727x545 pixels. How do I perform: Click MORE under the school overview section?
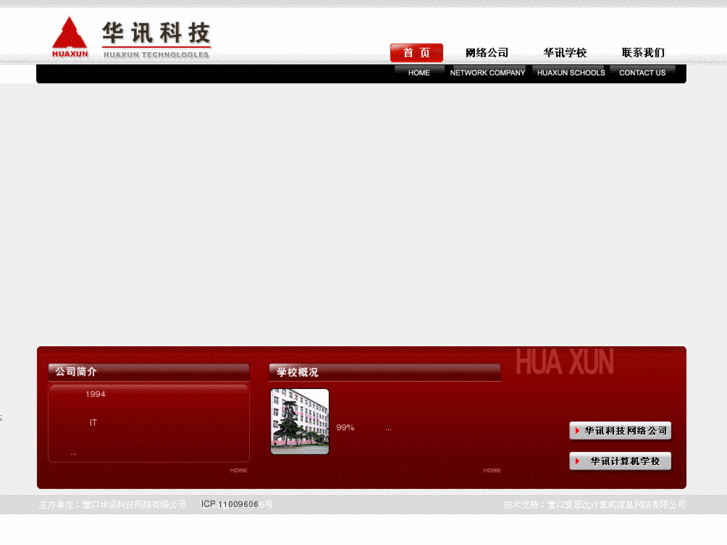click(x=492, y=470)
